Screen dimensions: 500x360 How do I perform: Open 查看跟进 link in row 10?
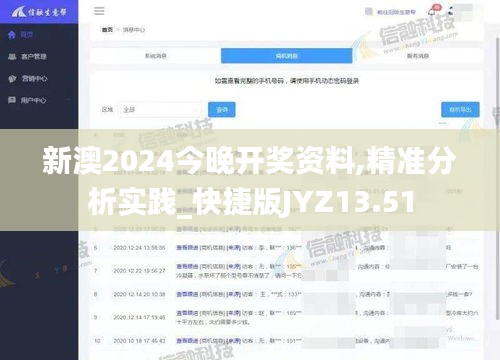pos(187,341)
